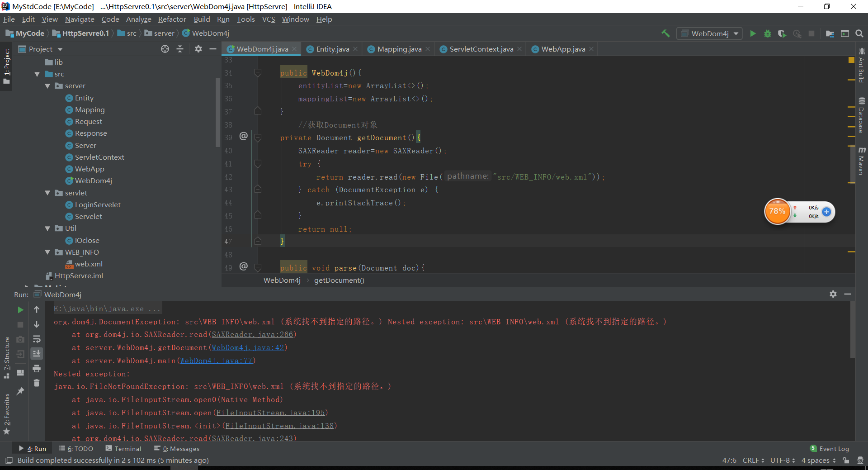The width and height of the screenshot is (868, 470).
Task: Open the Analyze menu
Action: click(138, 19)
